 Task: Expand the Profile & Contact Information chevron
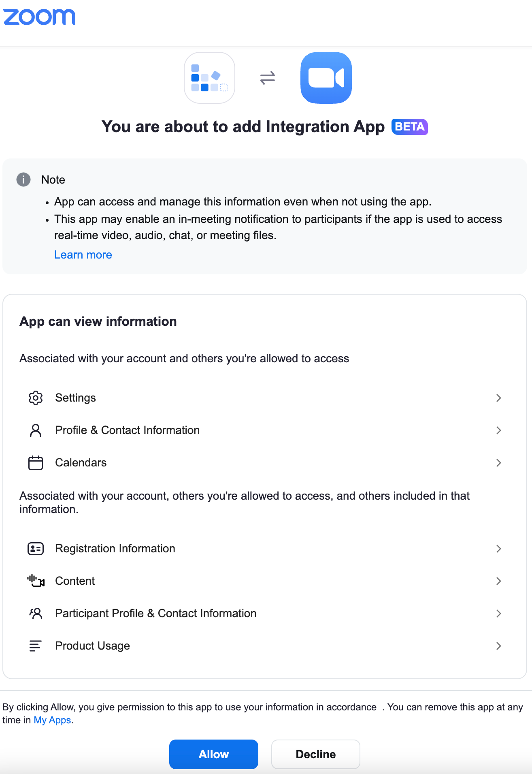click(499, 430)
